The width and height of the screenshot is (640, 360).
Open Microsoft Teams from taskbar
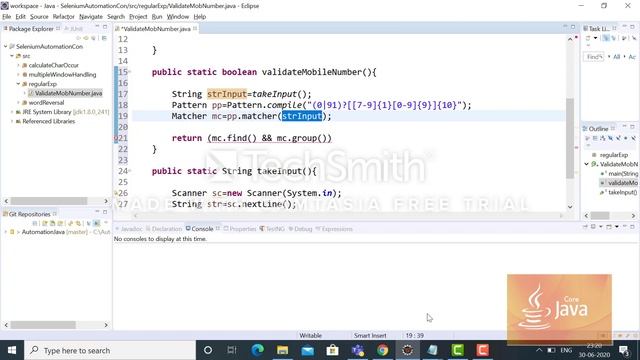pyautogui.click(x=358, y=350)
